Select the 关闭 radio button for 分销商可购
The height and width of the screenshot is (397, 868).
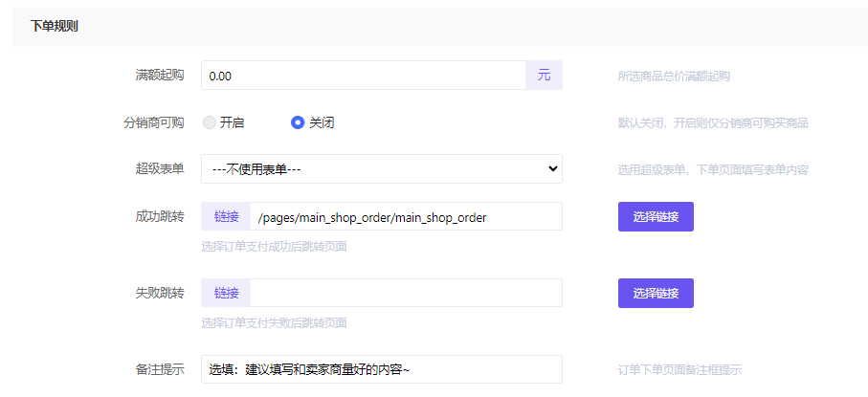click(x=298, y=122)
